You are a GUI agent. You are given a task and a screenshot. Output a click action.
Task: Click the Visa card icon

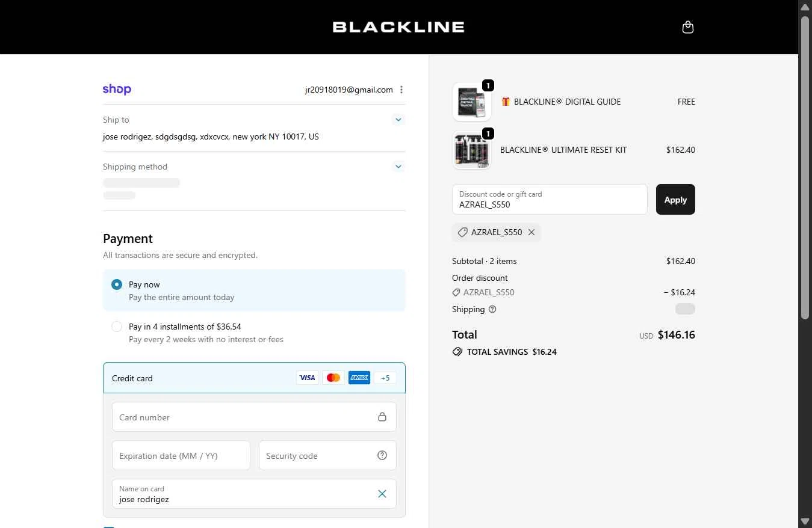308,378
